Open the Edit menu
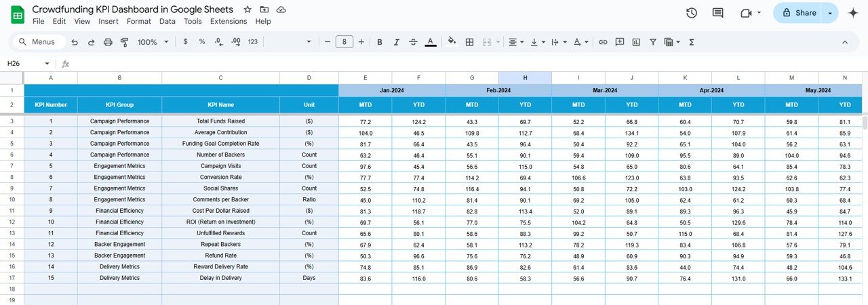868x305 pixels. coord(60,21)
